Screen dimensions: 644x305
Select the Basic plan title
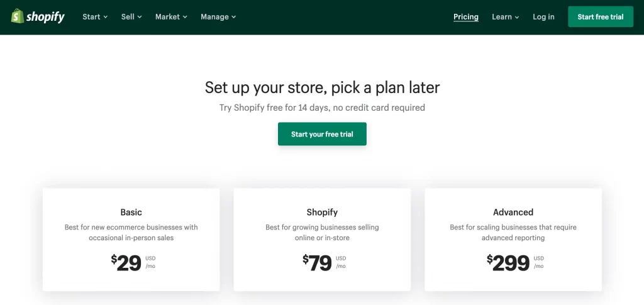[x=131, y=213]
